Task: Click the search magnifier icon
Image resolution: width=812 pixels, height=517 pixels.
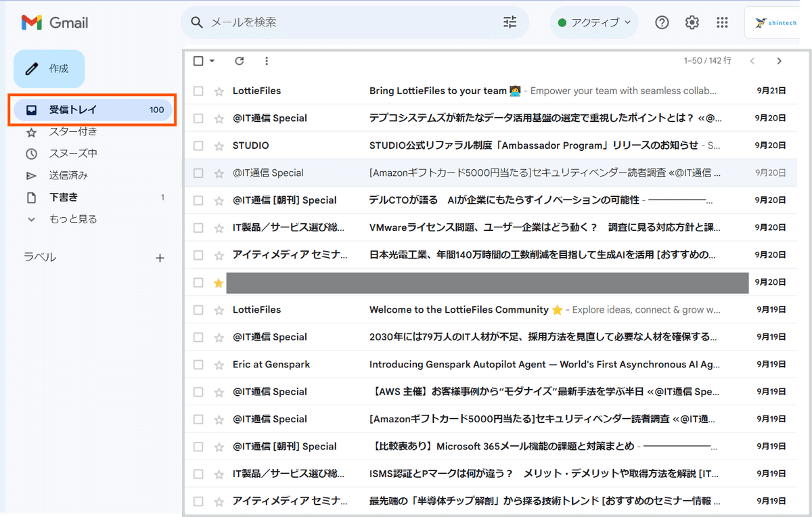Action: pos(197,22)
